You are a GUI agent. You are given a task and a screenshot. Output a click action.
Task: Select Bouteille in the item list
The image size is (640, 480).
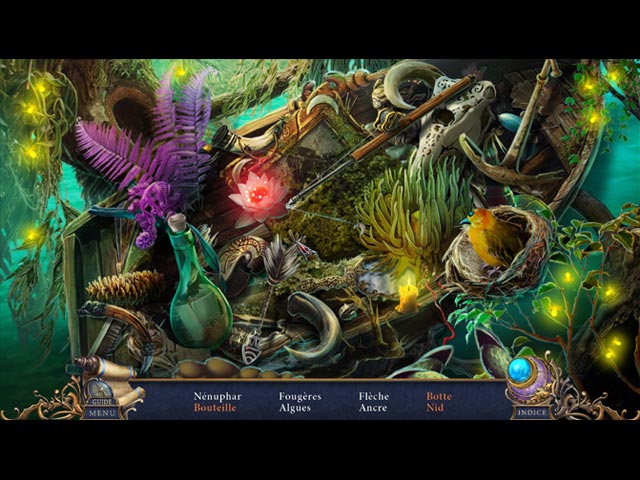pyautogui.click(x=217, y=408)
